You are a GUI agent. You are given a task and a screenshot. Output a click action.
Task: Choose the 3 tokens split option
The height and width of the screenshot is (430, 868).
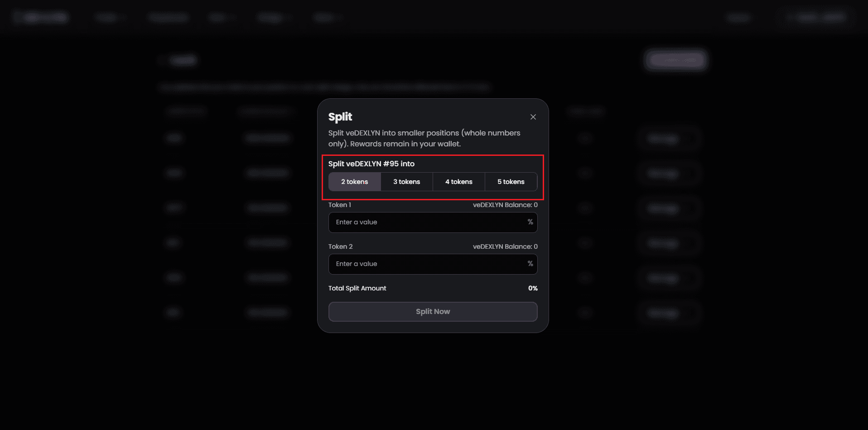coord(406,182)
